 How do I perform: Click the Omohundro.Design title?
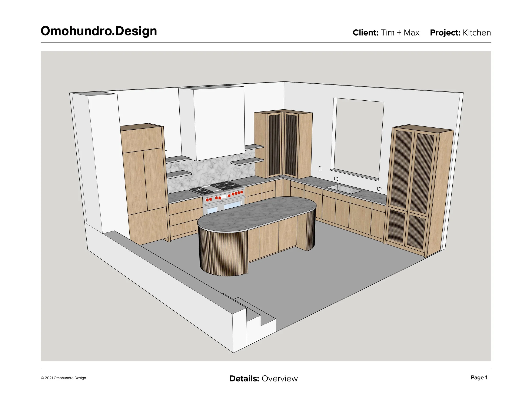99,31
